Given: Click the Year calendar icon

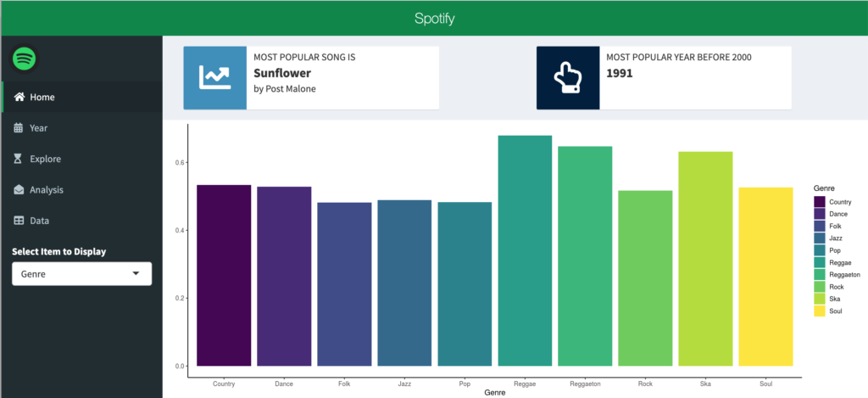Looking at the screenshot, I should [19, 128].
